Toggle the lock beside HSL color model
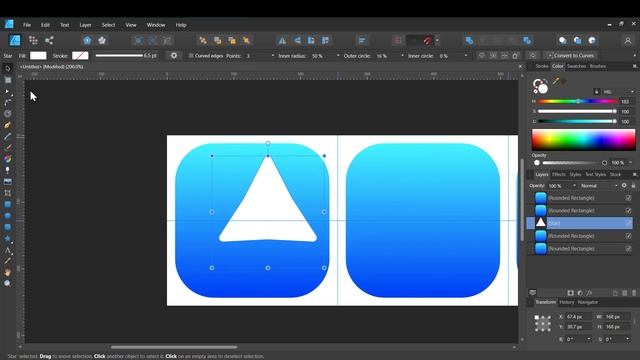Image resolution: width=640 pixels, height=360 pixels. (597, 91)
